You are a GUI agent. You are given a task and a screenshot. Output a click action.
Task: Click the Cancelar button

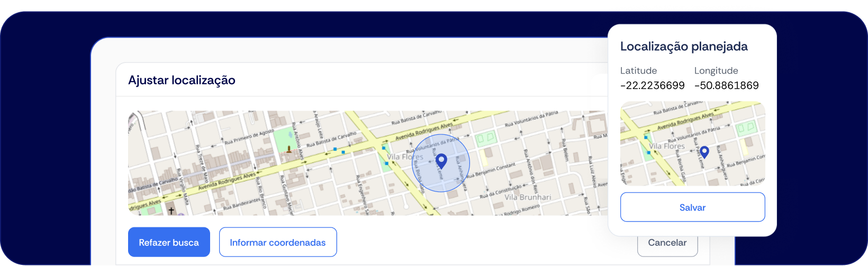point(667,243)
